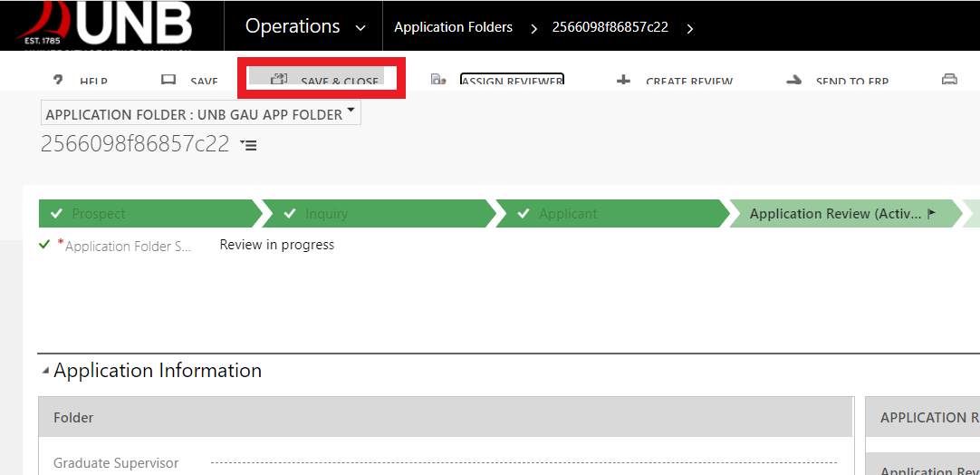Click the Review in progress status field
The width and height of the screenshot is (980, 475).
(277, 245)
